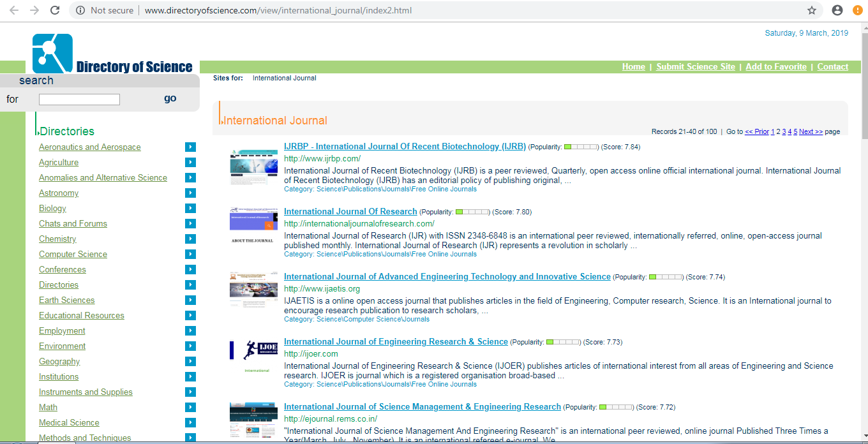Open International Journal Of Research link
Image resolution: width=868 pixels, height=444 pixels.
click(x=350, y=212)
